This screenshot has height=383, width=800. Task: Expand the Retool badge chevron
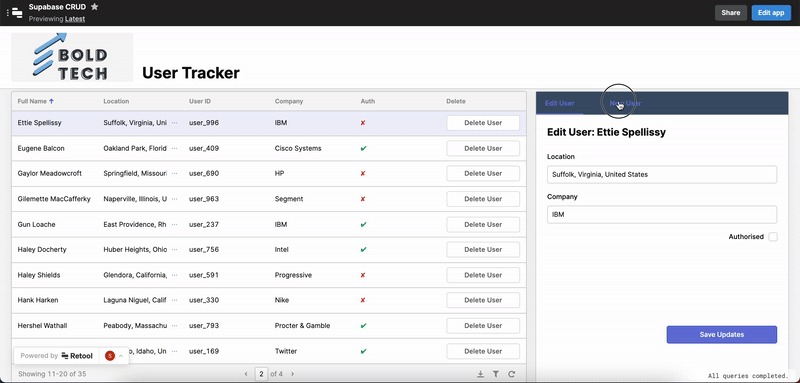tap(121, 356)
